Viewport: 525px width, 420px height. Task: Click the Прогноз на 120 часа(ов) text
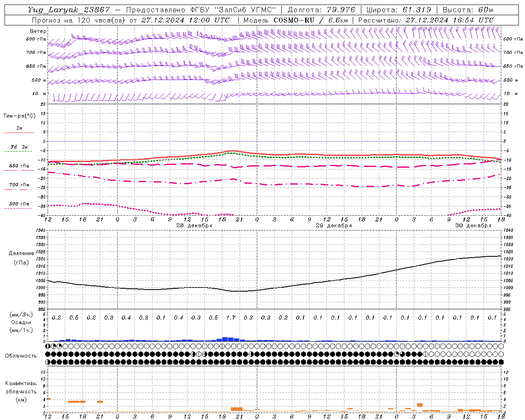pyautogui.click(x=78, y=20)
